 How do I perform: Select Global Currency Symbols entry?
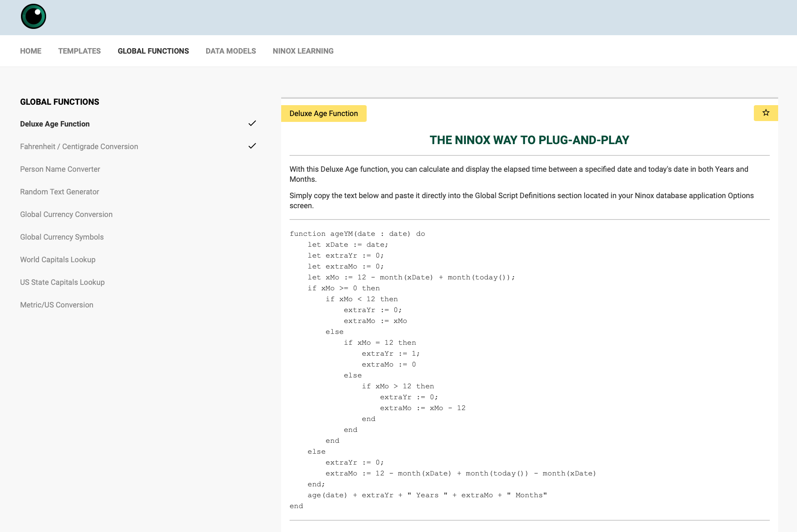pyautogui.click(x=62, y=237)
